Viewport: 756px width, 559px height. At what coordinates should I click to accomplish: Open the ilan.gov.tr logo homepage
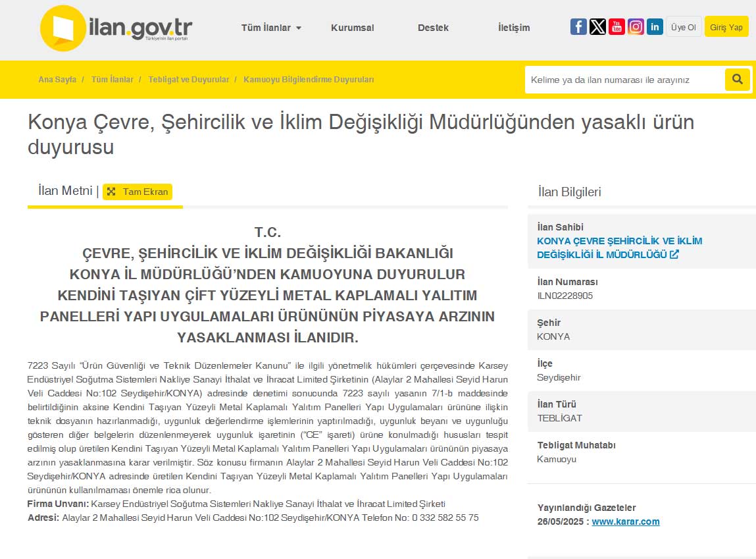[116, 28]
